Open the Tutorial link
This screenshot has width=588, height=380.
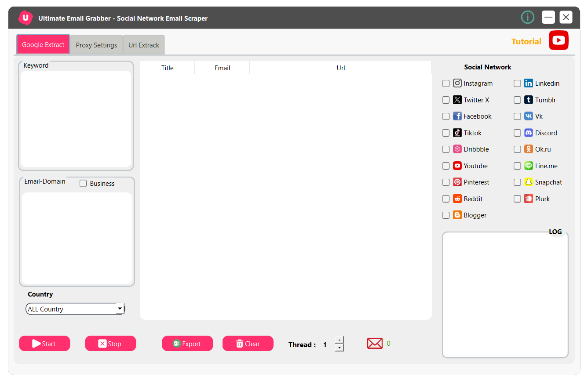click(526, 41)
